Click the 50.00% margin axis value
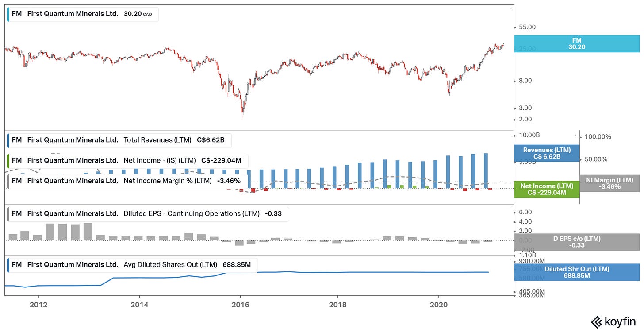The image size is (644, 333). pos(596,159)
